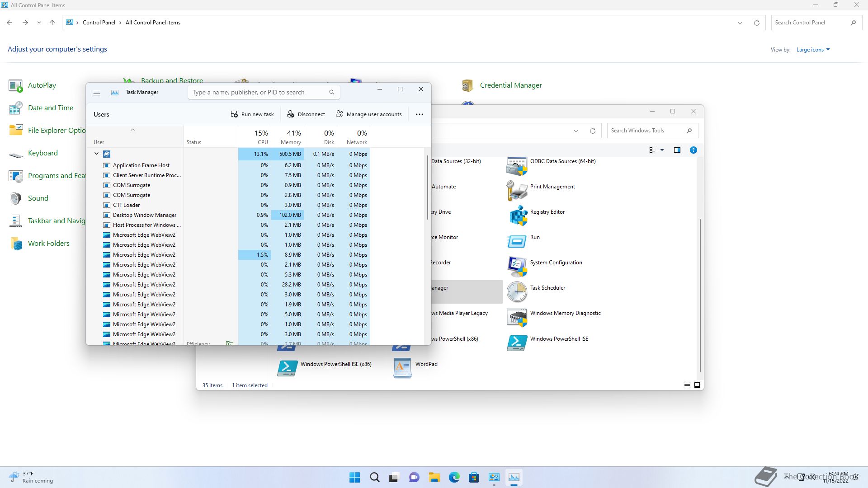Open Task Scheduler in Windows Tools
The height and width of the screenshot is (488, 868).
coord(536,292)
